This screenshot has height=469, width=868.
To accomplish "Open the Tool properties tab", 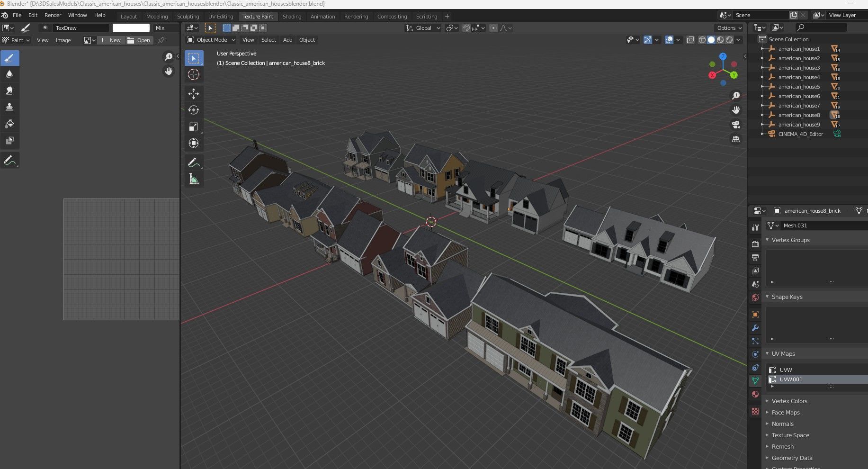I will (755, 228).
